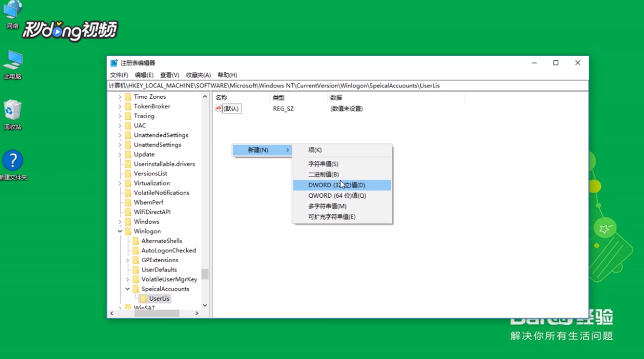Click the Update folder icon
The height and width of the screenshot is (359, 644).
point(128,155)
